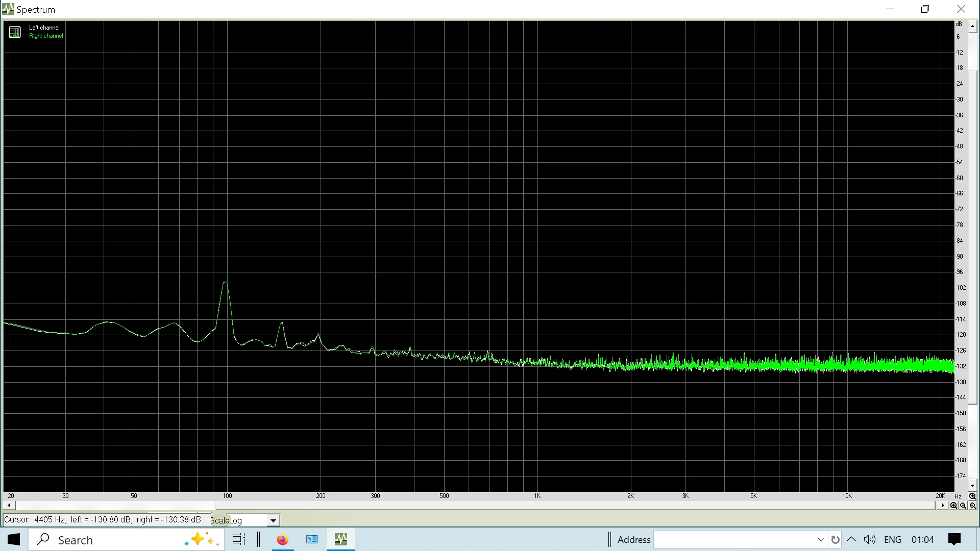This screenshot has width=980, height=551.
Task: Click the spectrum graph options icon
Action: [15, 32]
